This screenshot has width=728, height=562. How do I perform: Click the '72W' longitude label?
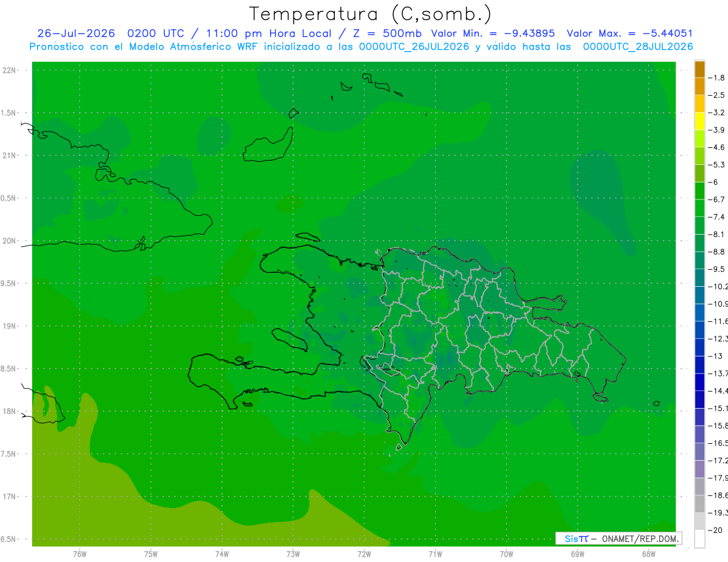(364, 554)
